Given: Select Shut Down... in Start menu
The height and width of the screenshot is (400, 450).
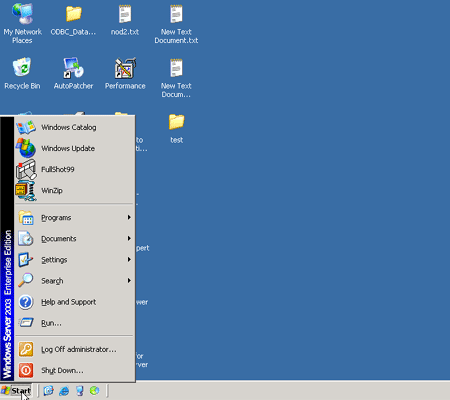Looking at the screenshot, I should point(75,370).
